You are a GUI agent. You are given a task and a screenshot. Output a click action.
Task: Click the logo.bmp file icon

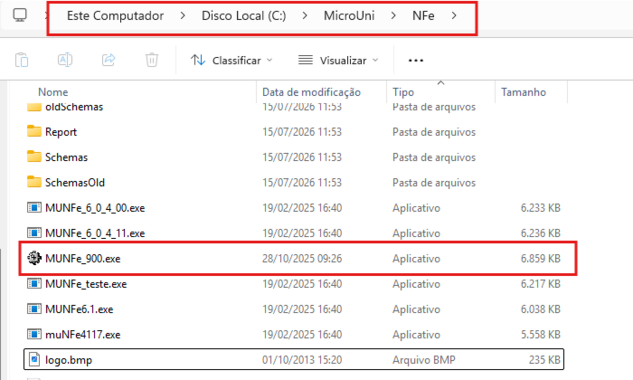point(35,359)
